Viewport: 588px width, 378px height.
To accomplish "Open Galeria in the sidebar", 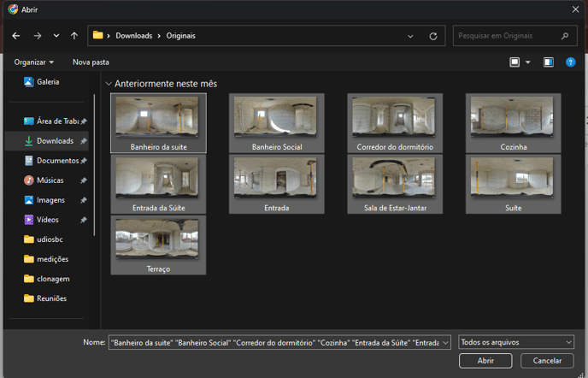I will 48,82.
